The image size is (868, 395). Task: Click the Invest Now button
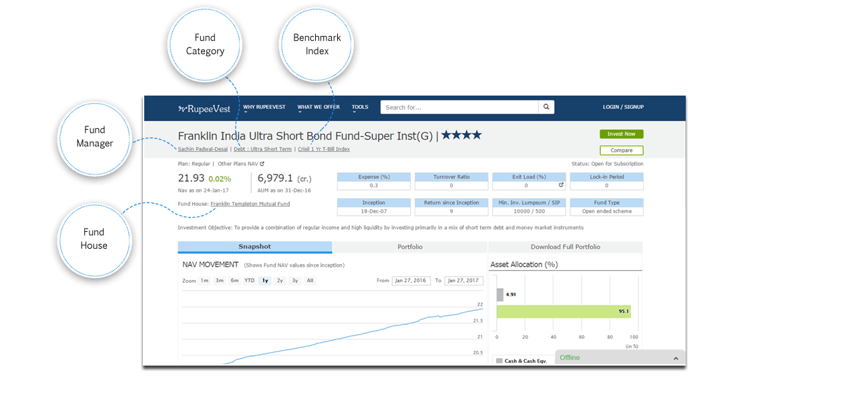tap(621, 134)
